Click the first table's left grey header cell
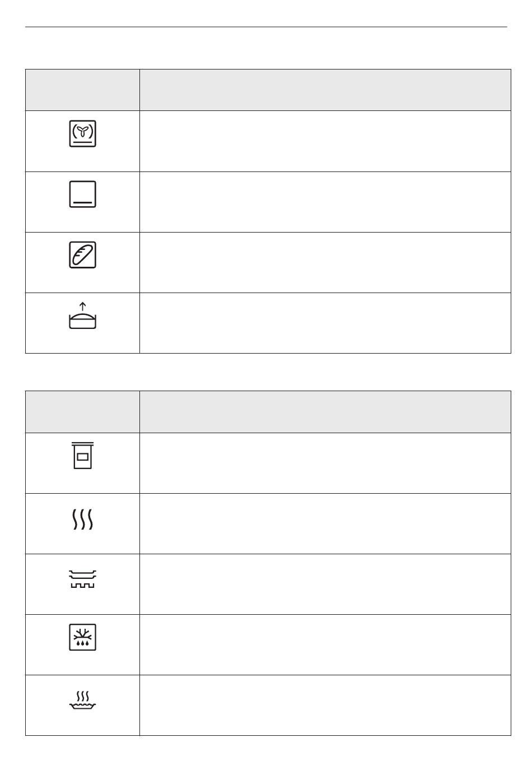This screenshot has width=532, height=770. 83,90
